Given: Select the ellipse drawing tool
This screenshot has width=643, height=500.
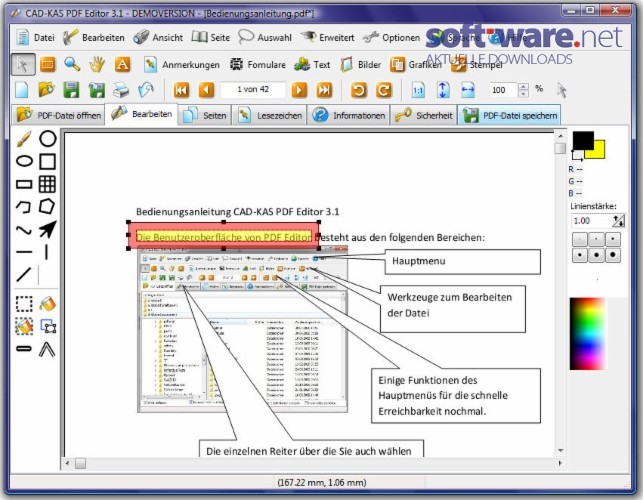Looking at the screenshot, I should [24, 161].
